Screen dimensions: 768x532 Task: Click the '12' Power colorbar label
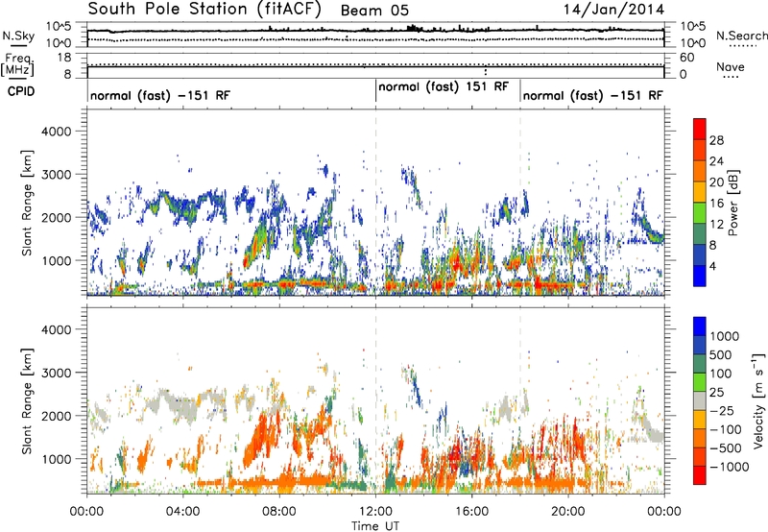[716, 225]
